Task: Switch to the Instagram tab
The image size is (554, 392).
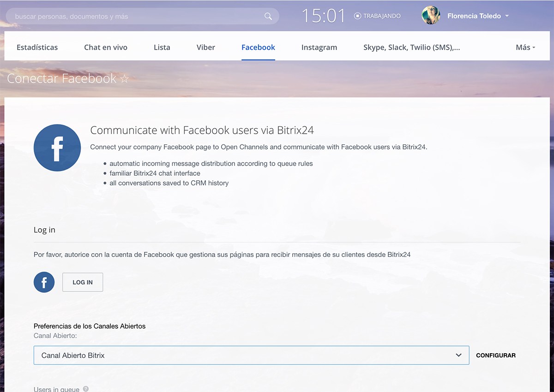Action: 319,48
